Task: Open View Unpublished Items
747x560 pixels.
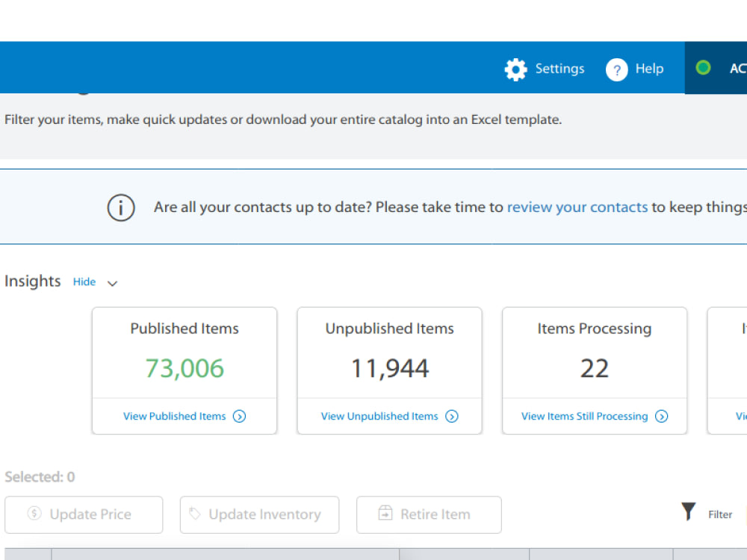Action: click(380, 416)
